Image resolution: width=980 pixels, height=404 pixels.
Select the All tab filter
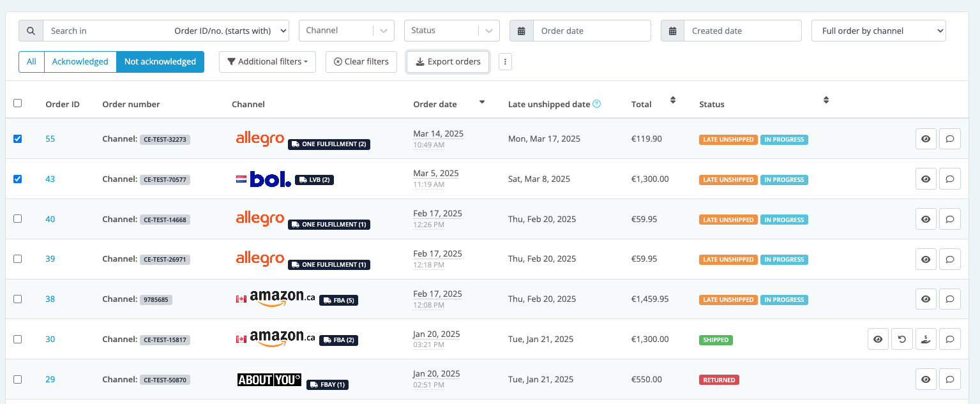pos(31,62)
